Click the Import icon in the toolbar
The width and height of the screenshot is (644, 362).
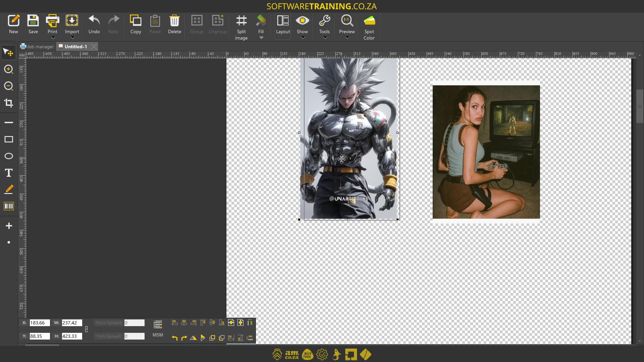72,21
